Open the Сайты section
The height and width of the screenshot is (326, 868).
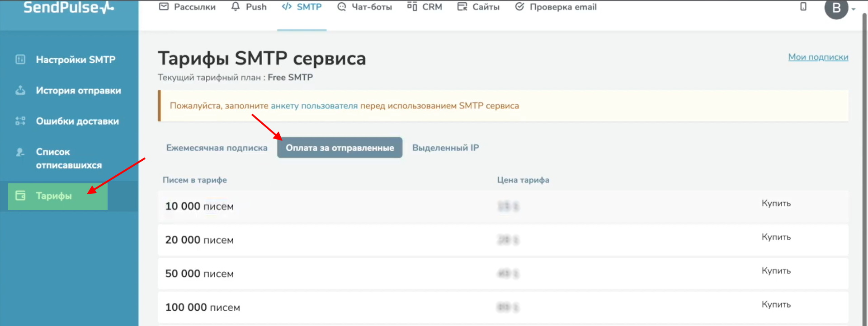tap(478, 7)
